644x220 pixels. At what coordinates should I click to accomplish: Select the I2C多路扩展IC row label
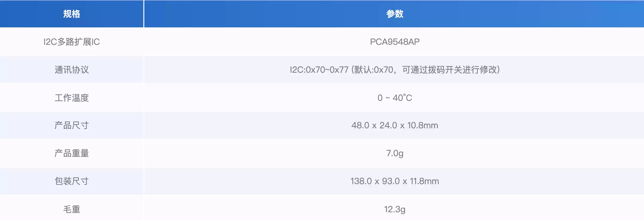pos(72,42)
